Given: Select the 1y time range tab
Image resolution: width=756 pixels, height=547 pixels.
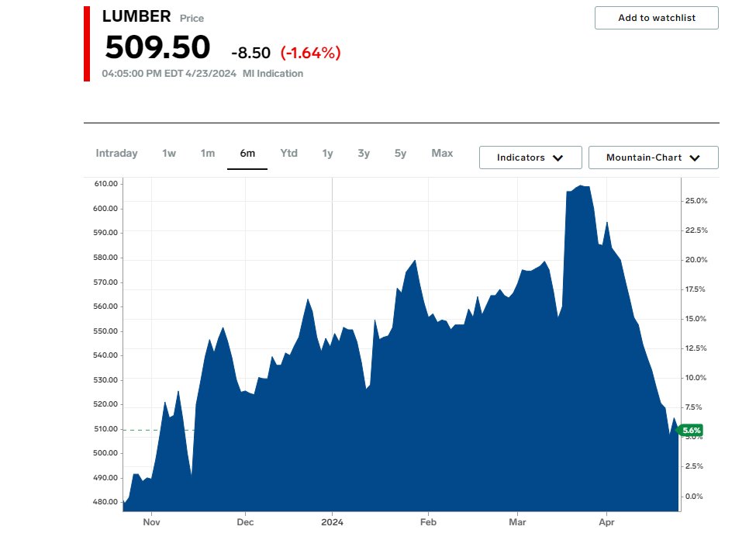Looking at the screenshot, I should [327, 154].
